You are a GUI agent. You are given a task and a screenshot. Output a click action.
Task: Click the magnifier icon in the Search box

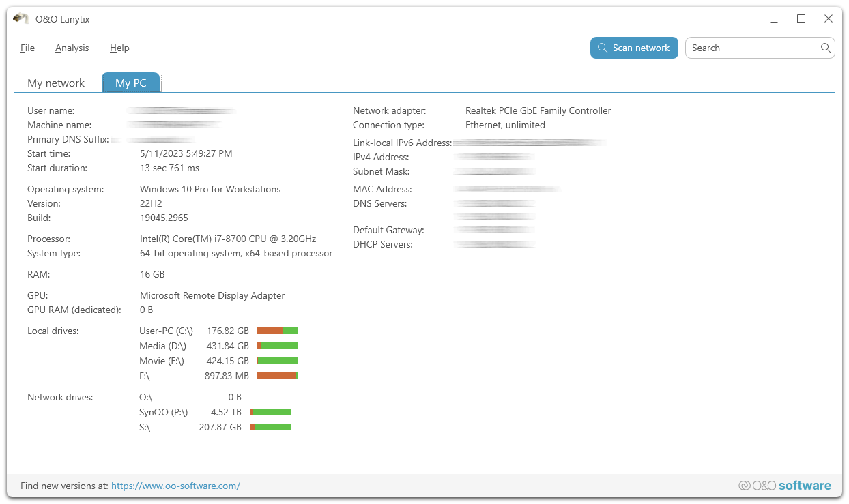826,48
